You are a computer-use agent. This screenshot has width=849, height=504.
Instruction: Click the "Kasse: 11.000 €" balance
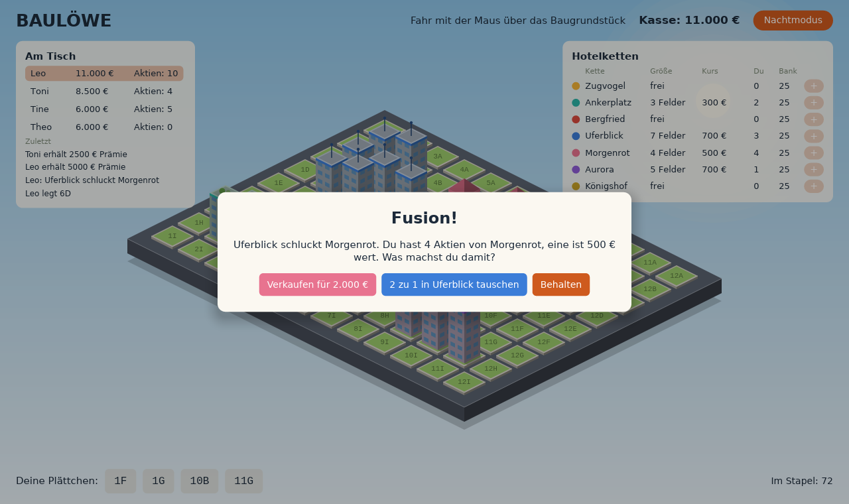point(689,21)
